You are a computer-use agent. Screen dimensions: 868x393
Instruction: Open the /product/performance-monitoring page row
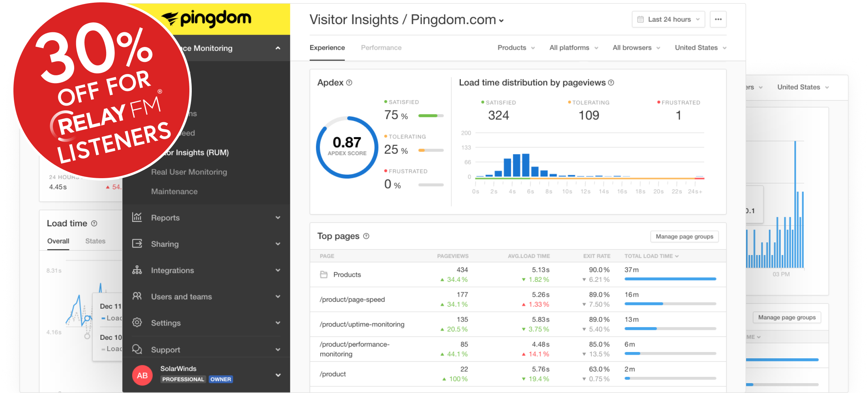[518, 349]
